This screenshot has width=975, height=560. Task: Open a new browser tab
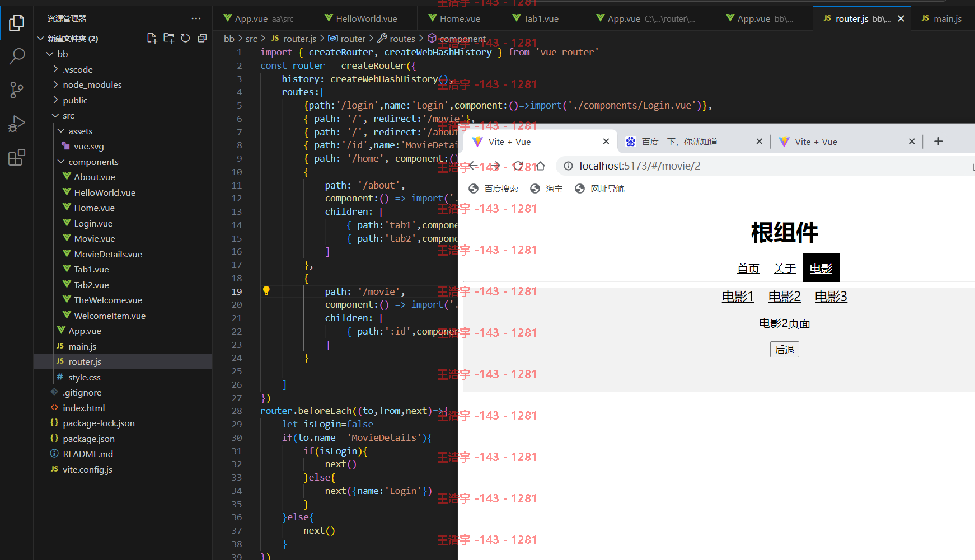point(939,142)
